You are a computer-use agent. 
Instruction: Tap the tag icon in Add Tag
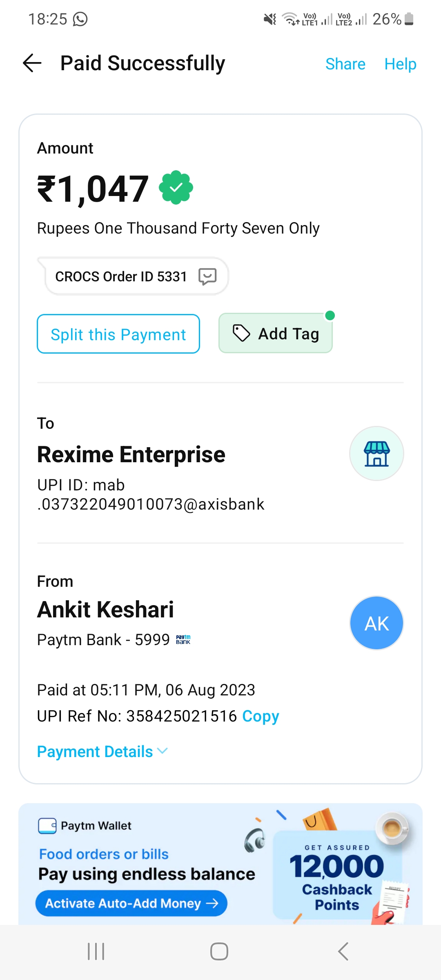[x=241, y=333]
